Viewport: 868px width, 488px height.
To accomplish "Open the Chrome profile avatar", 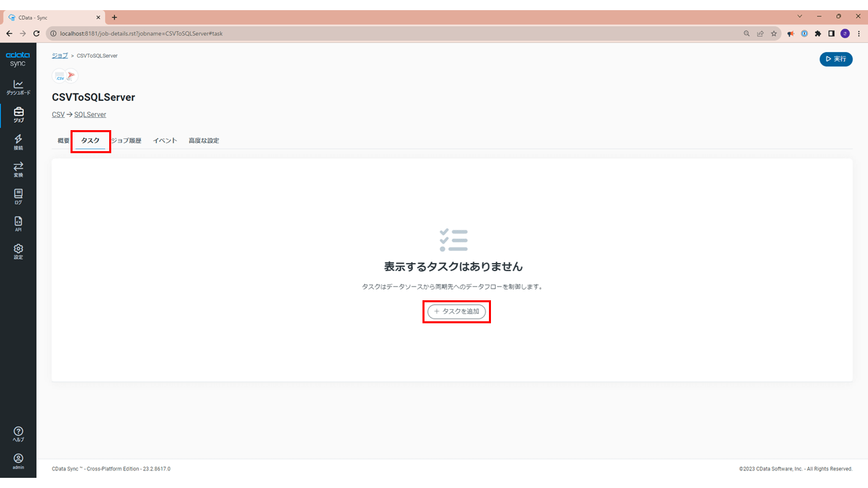I will click(845, 33).
